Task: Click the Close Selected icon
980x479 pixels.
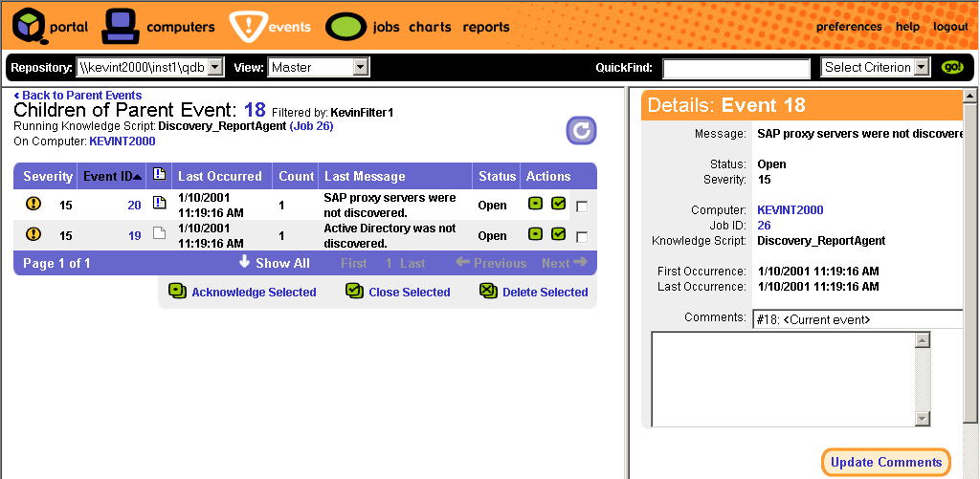Action: click(354, 291)
